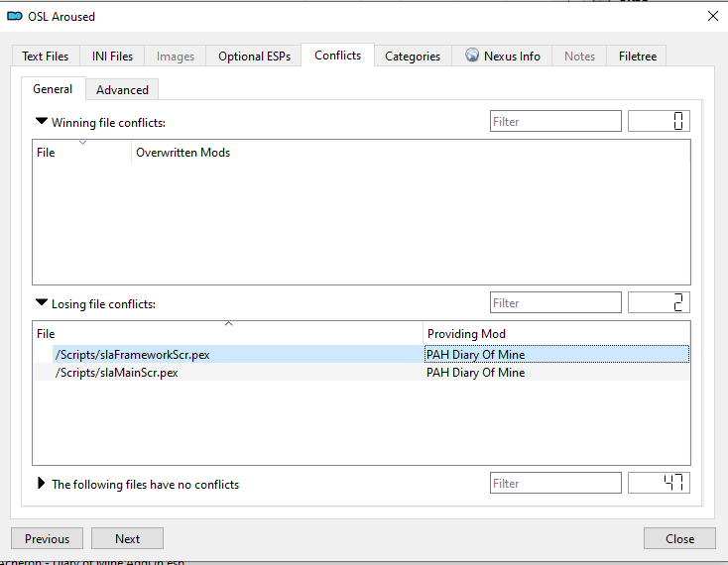Collapse the Losing file conflicts section
This screenshot has height=565, width=728.
(x=42, y=303)
